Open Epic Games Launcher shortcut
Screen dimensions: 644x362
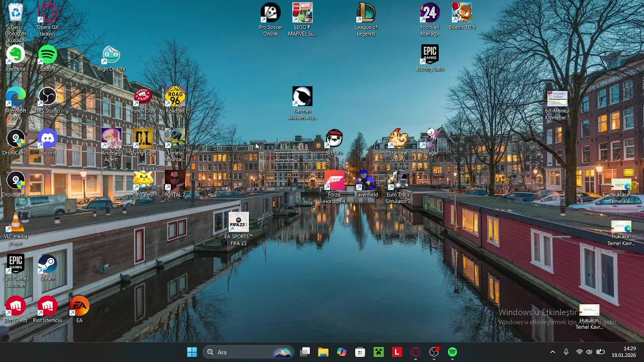16,271
